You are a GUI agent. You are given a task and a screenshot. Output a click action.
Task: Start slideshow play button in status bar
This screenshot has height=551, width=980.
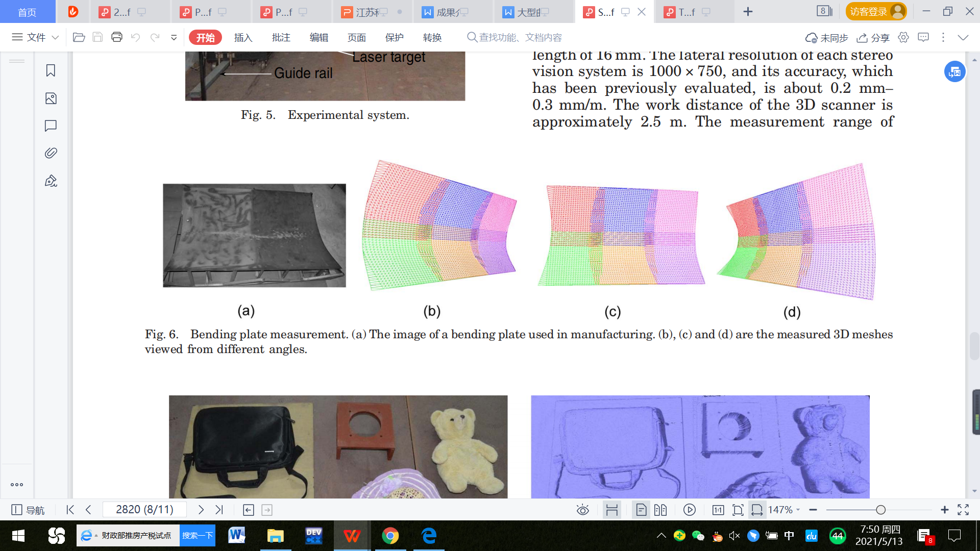coord(689,510)
